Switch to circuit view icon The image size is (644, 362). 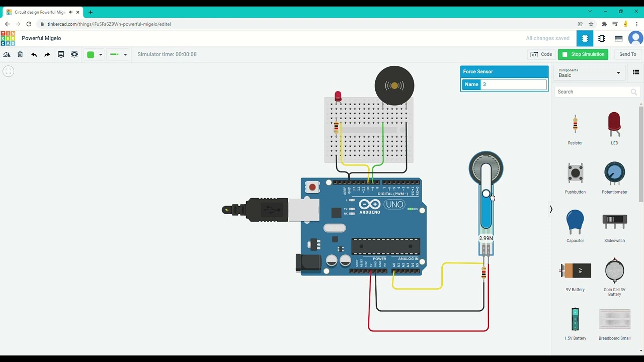585,38
